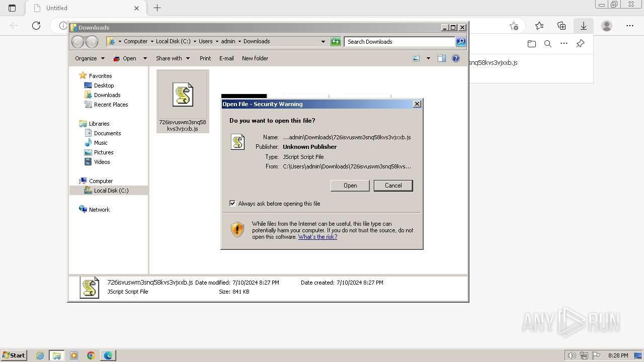Screen dimensions: 644x362
Task: Select the 726isvuswm3snq58kvs3vjxxb.js file icon
Action: [183, 94]
